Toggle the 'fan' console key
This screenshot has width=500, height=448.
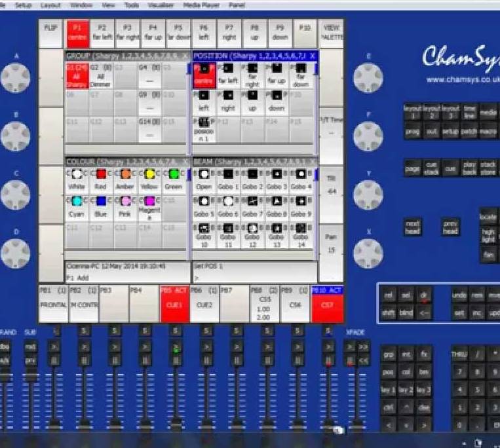coord(488,255)
